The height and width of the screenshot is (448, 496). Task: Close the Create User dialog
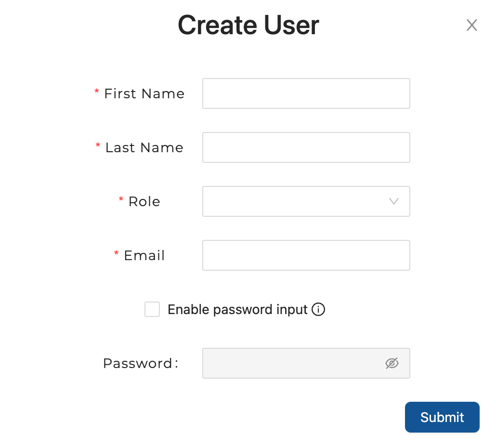(x=471, y=26)
